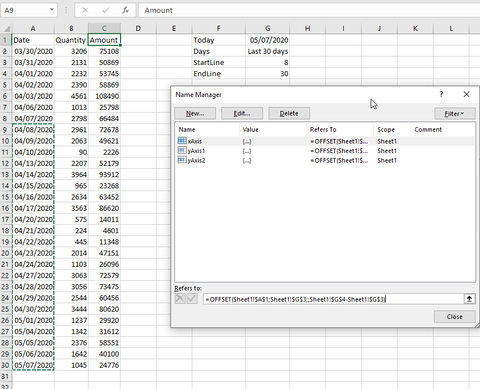This screenshot has height=389, width=480.
Task: Select the yAxis1 name entry
Action: click(x=324, y=151)
